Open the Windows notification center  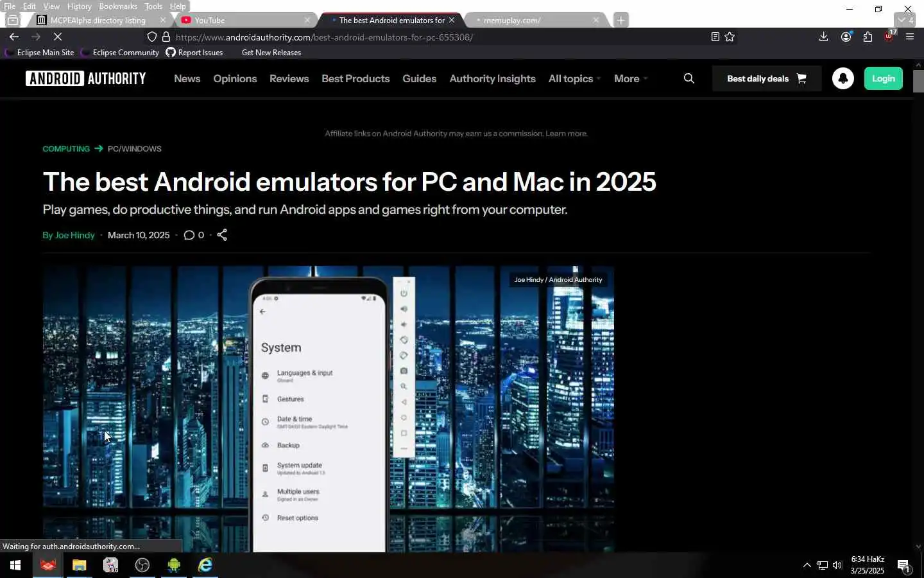903,565
